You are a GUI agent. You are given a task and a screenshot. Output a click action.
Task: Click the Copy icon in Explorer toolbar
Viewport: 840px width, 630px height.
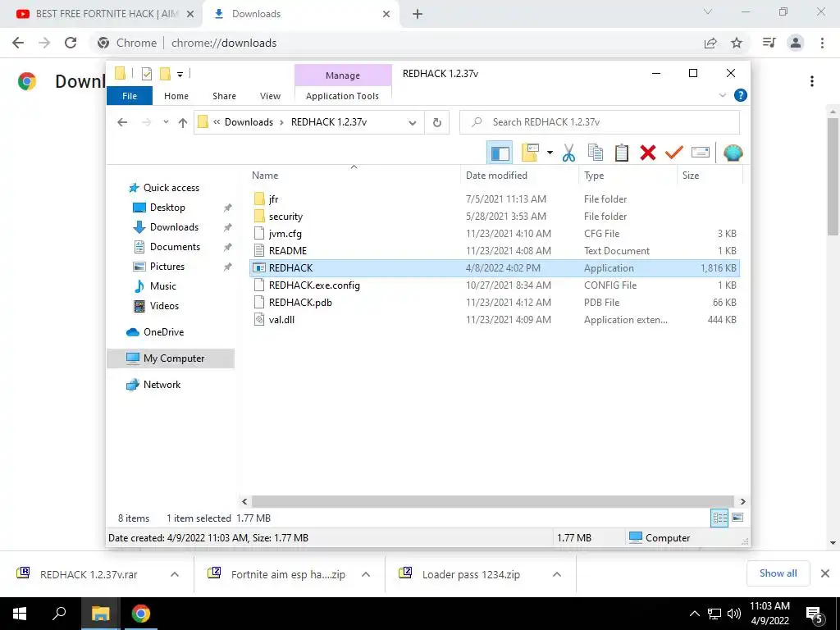(x=596, y=153)
